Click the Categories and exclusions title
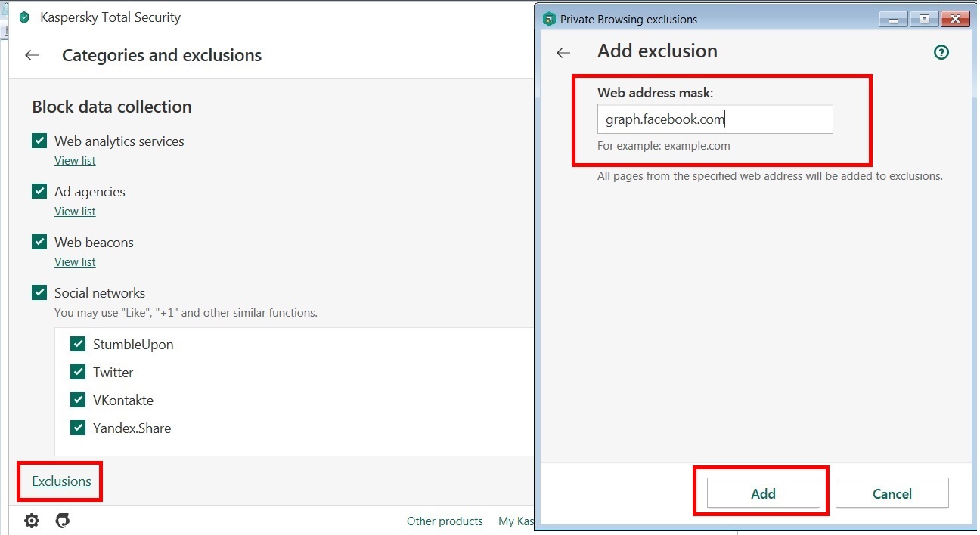This screenshot has width=980, height=535. pos(162,55)
